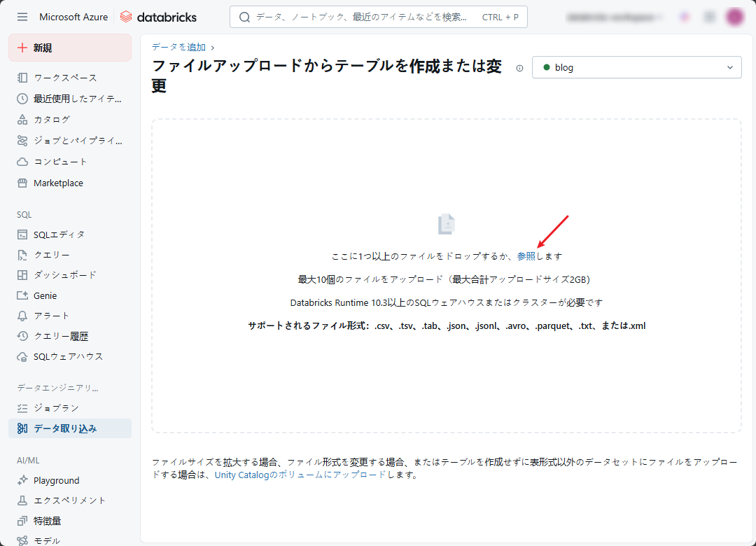Click the search magnifier icon
The height and width of the screenshot is (546, 756).
[244, 17]
